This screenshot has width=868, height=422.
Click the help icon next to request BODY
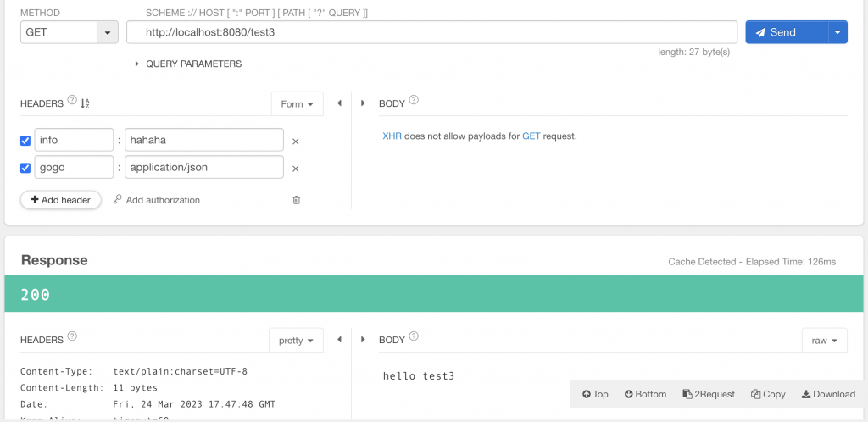click(414, 100)
